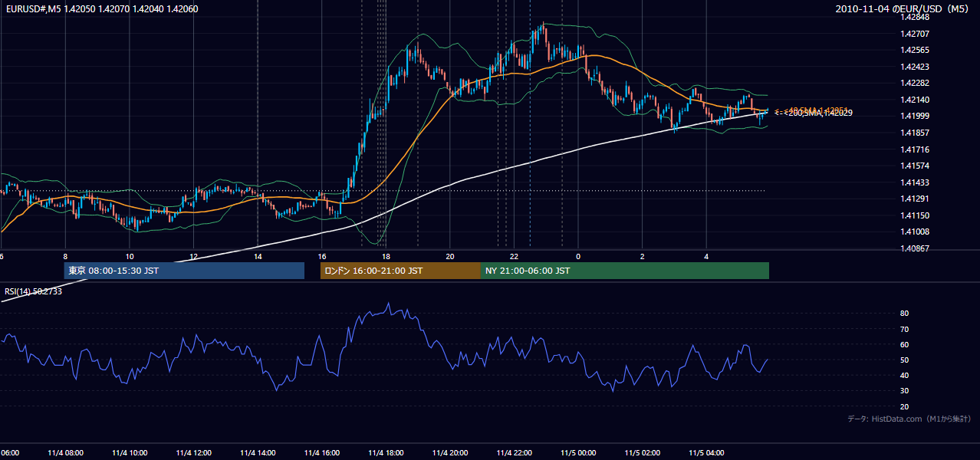This screenshot has width=980, height=460.
Task: Click hour marker 12 under price chart
Action: (x=194, y=256)
